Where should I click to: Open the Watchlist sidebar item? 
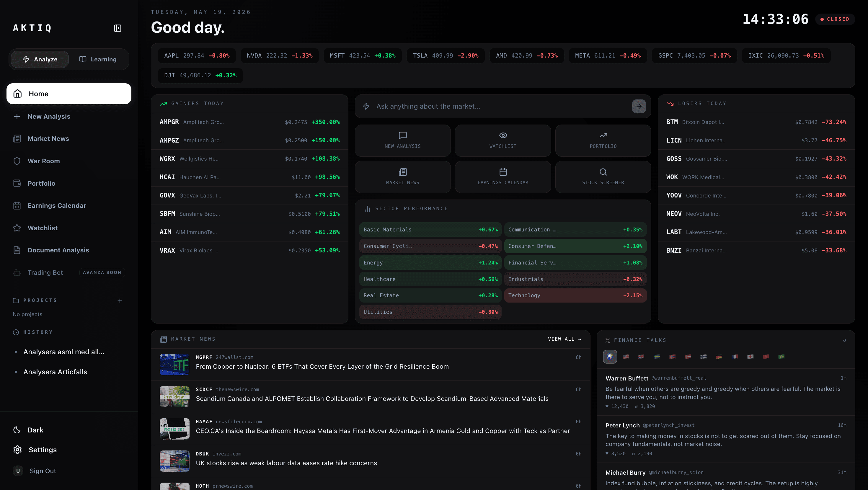click(69, 228)
